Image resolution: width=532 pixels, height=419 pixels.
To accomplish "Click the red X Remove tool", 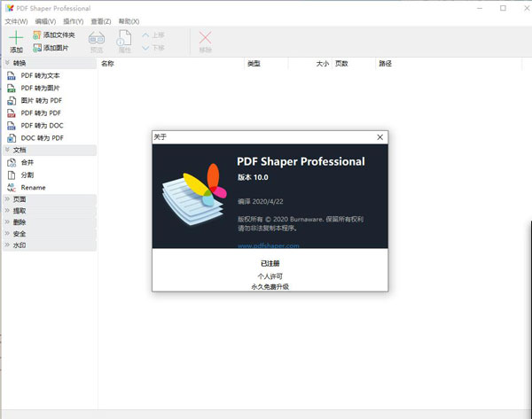I will pyautogui.click(x=205, y=42).
